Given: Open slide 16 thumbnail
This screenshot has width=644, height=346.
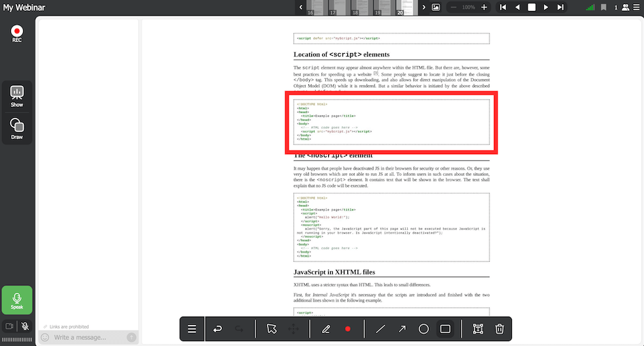Looking at the screenshot, I should pos(317,7).
